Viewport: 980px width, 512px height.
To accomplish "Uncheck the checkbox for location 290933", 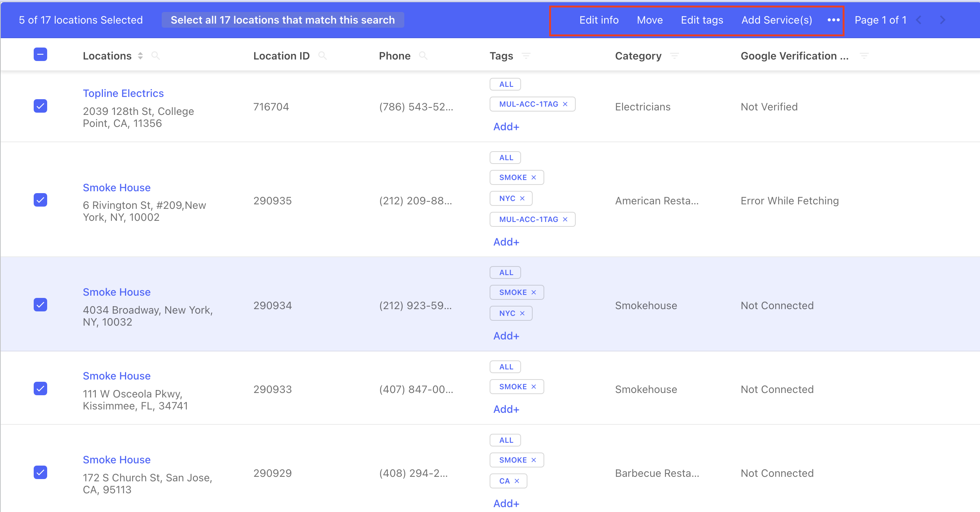I will click(x=40, y=389).
